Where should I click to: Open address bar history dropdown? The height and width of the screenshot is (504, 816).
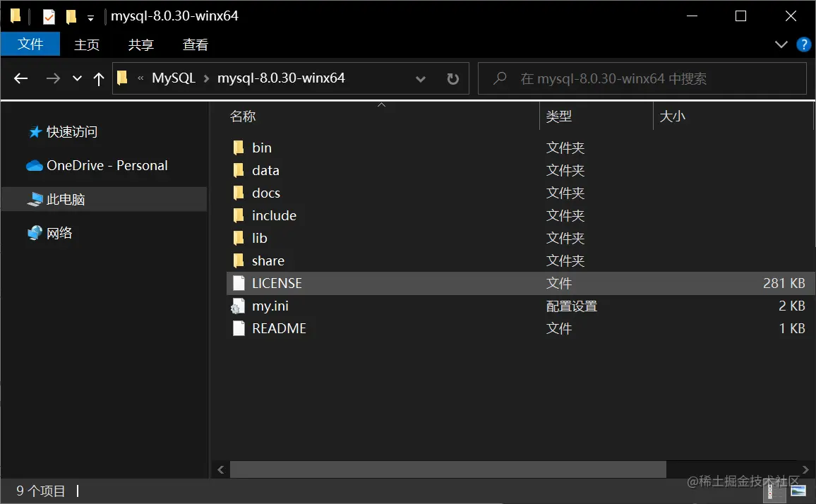pyautogui.click(x=421, y=79)
